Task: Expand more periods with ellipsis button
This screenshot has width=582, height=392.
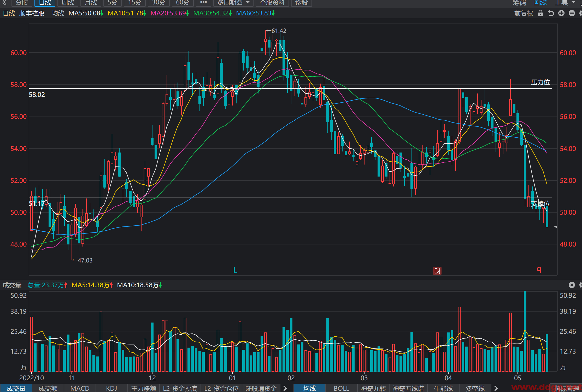Action: point(203,3)
